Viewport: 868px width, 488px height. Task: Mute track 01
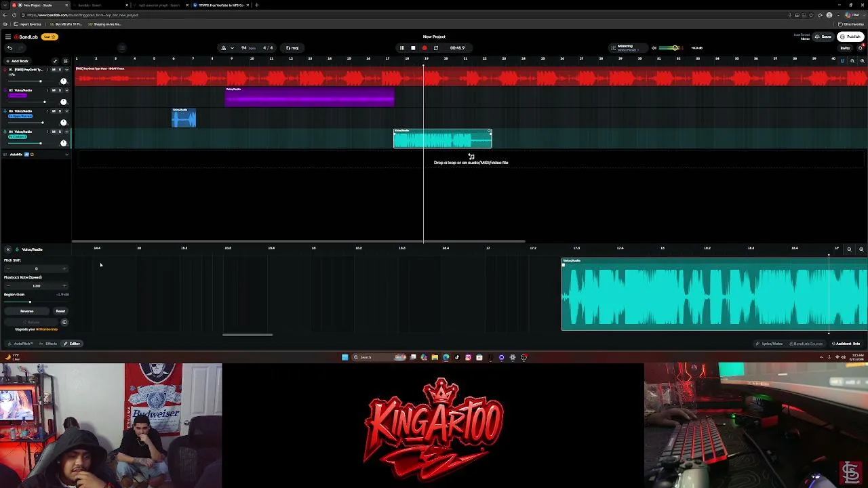pos(54,70)
